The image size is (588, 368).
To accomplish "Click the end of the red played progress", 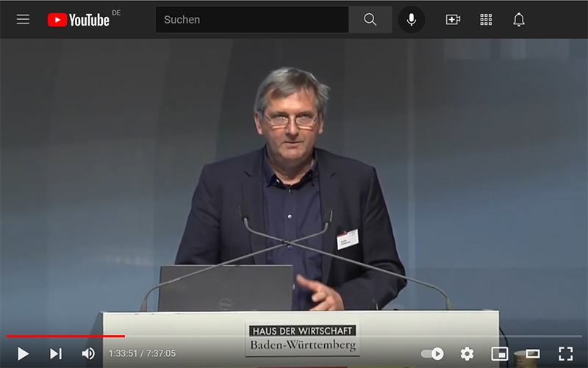I will point(124,336).
